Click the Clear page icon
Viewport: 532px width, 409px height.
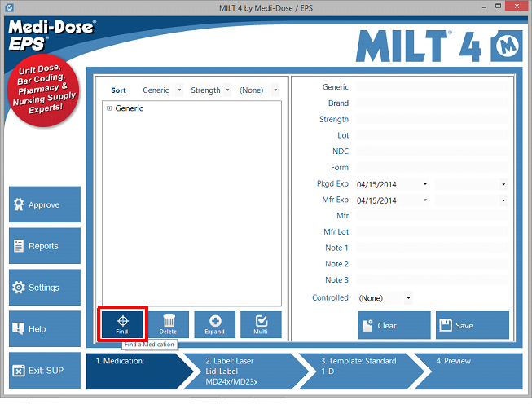(x=367, y=325)
